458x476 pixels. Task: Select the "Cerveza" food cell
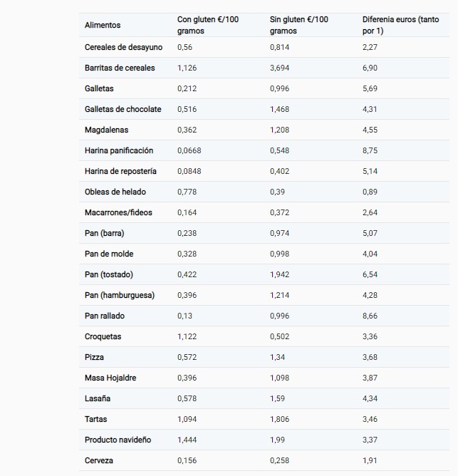[100, 460]
